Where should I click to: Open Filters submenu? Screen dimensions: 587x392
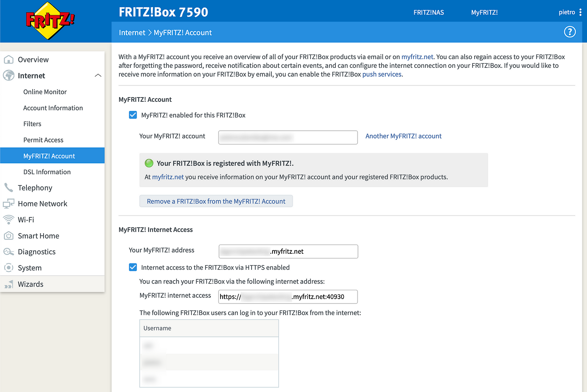(x=32, y=124)
